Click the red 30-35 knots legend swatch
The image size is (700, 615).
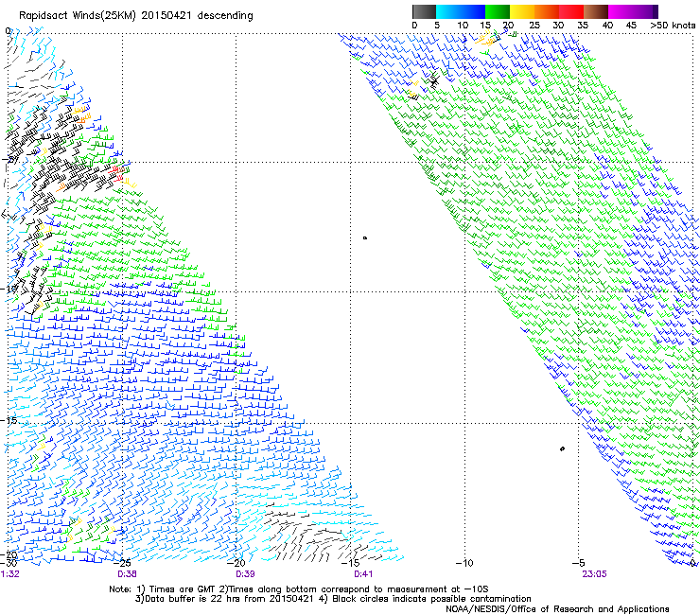(x=571, y=11)
